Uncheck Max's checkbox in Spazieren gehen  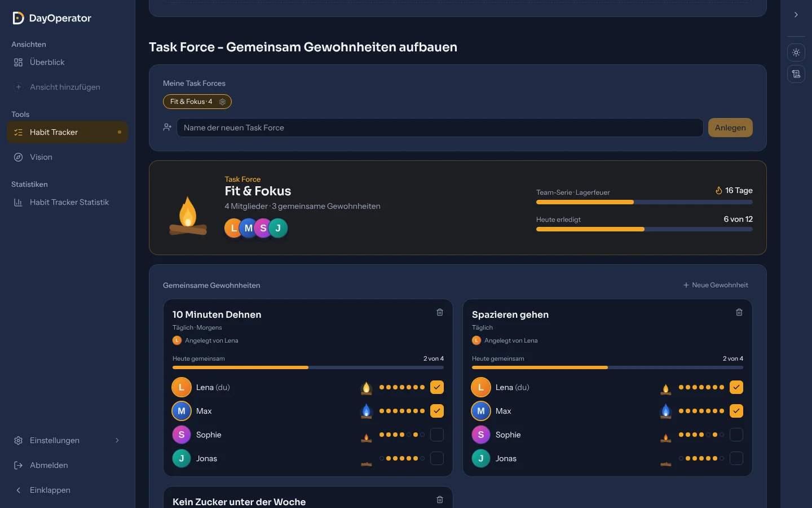736,411
